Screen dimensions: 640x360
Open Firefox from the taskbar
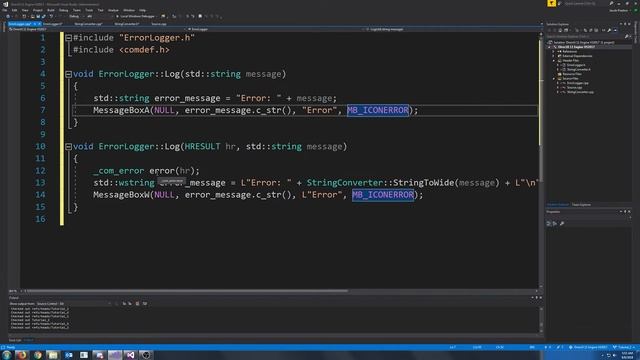pyautogui.click(x=22, y=355)
